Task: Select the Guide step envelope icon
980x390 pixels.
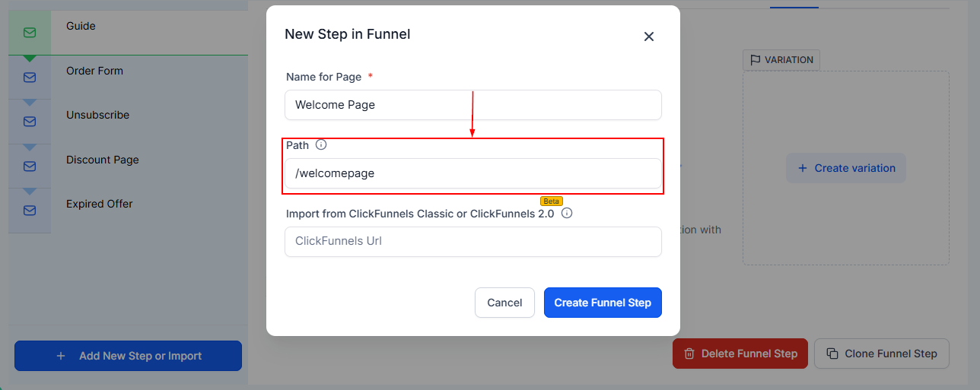Action: (x=30, y=33)
